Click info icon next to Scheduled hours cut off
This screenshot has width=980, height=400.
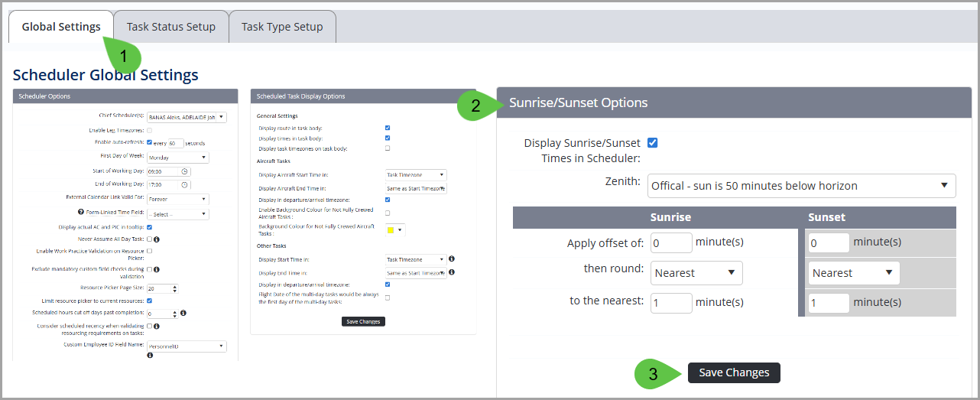point(184,313)
